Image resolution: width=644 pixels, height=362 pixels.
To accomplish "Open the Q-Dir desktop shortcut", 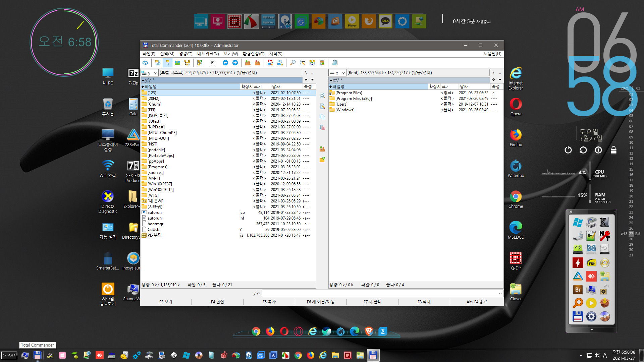I will coord(516,261).
